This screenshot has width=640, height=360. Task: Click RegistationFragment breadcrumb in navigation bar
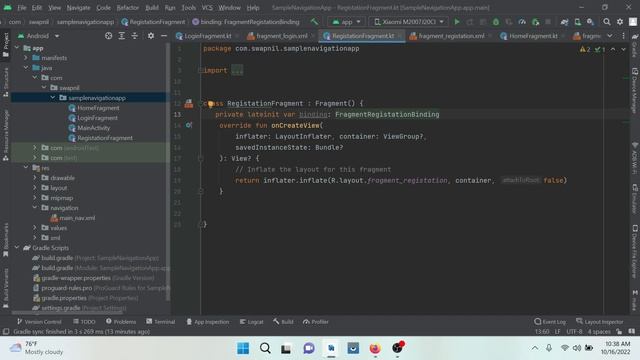(153, 22)
